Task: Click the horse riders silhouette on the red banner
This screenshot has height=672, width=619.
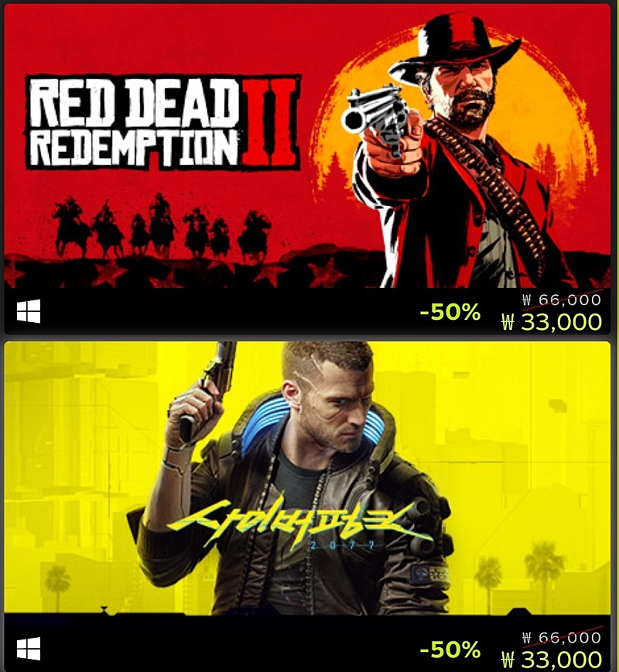Action: point(161,227)
